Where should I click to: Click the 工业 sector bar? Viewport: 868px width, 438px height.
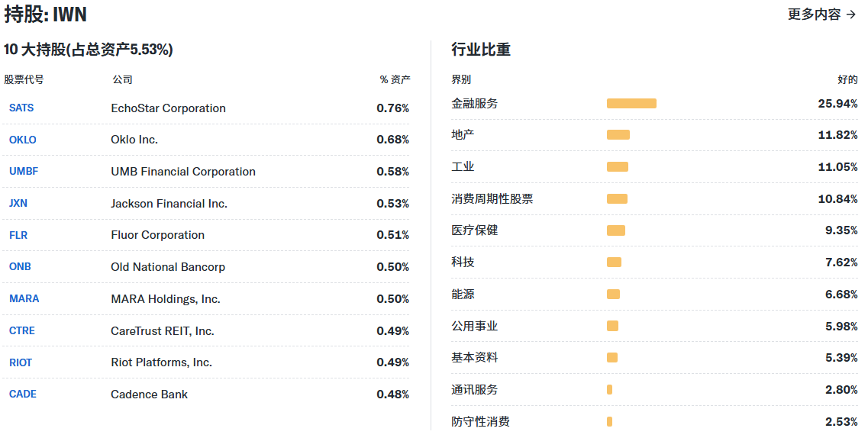[618, 167]
